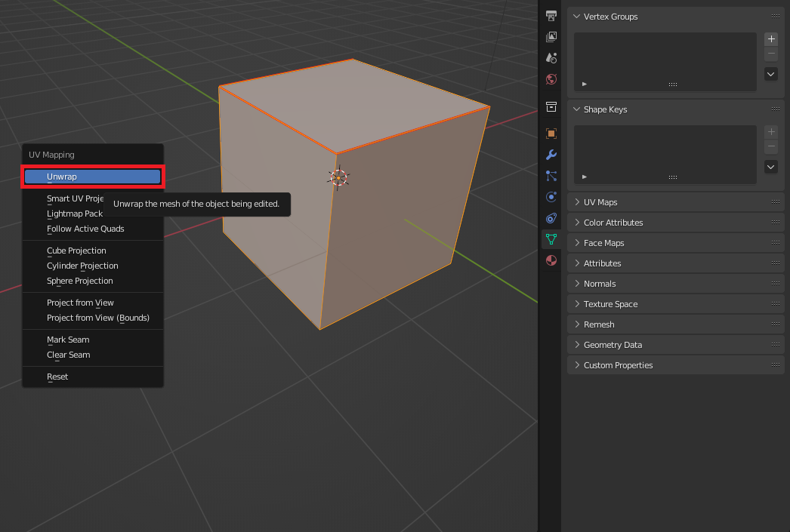Image resolution: width=790 pixels, height=532 pixels.
Task: Open the Particles properties tab
Action: pyautogui.click(x=551, y=176)
